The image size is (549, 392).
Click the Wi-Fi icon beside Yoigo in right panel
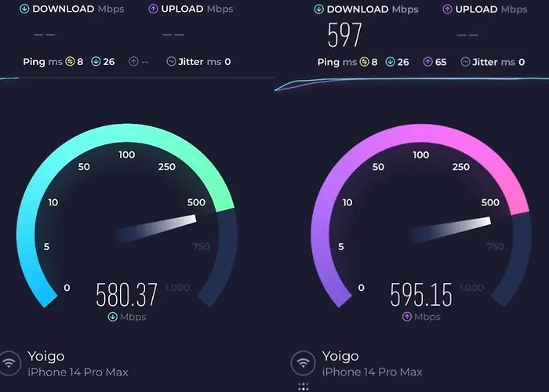click(x=304, y=363)
